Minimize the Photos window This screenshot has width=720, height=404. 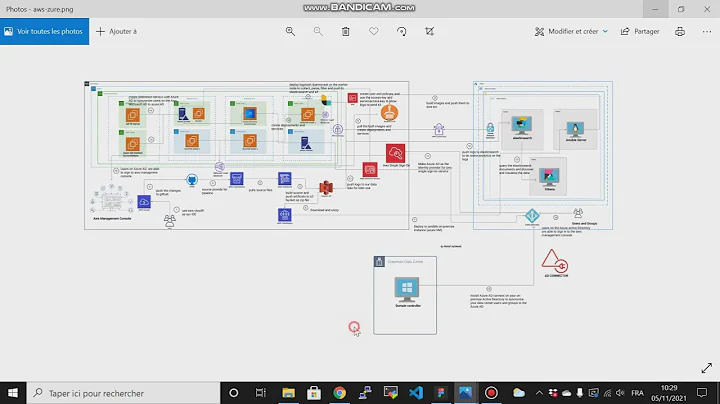(x=655, y=9)
